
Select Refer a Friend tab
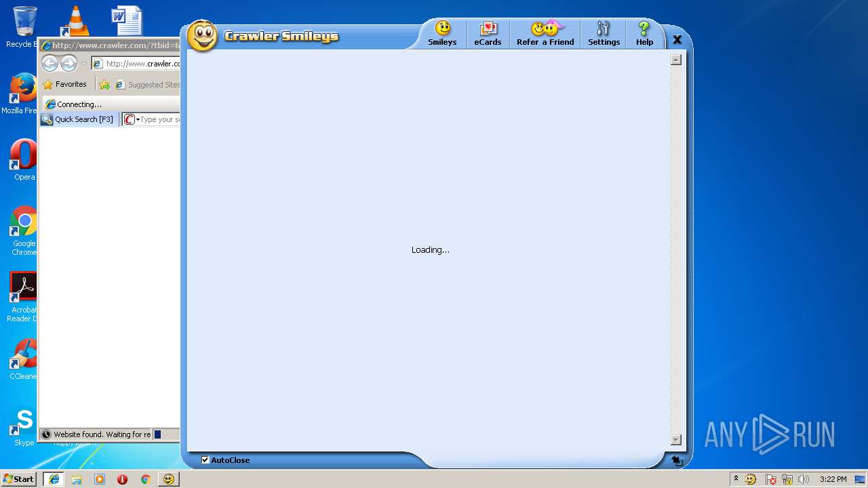[x=545, y=33]
